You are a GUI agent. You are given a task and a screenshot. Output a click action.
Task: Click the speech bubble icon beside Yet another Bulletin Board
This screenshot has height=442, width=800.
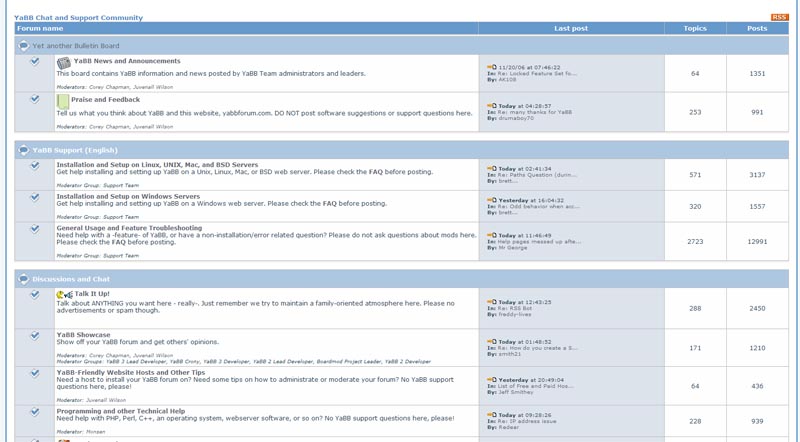(x=23, y=45)
